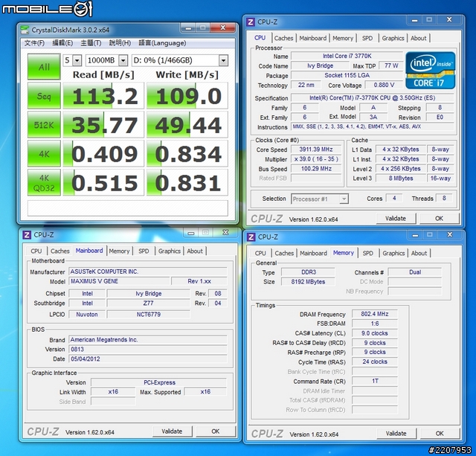Click the 4K QD32 write result 0.831

(187, 182)
